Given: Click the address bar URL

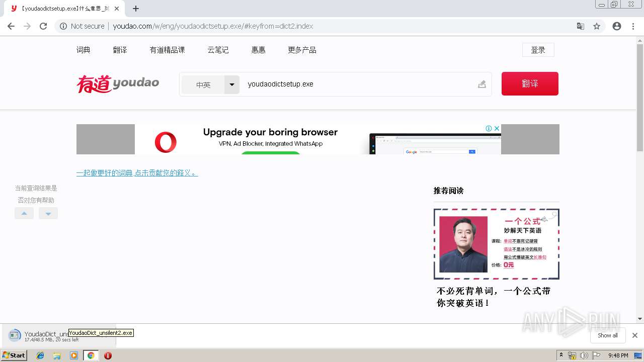Looking at the screenshot, I should [x=213, y=26].
